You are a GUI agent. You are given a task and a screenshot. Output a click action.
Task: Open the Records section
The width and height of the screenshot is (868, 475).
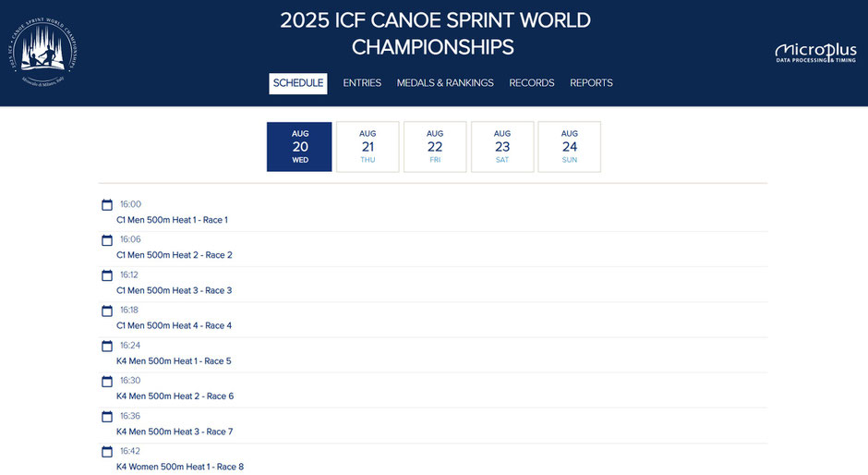pyautogui.click(x=532, y=83)
